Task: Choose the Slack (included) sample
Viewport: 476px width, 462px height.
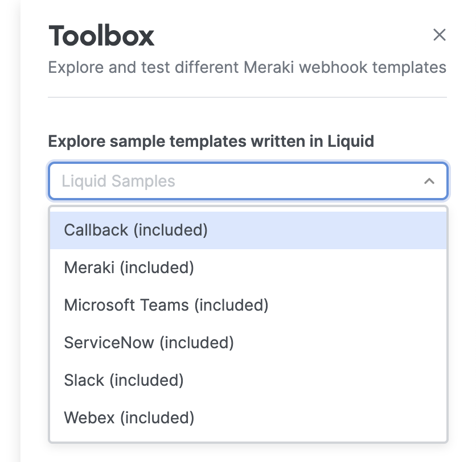Action: pyautogui.click(x=248, y=380)
